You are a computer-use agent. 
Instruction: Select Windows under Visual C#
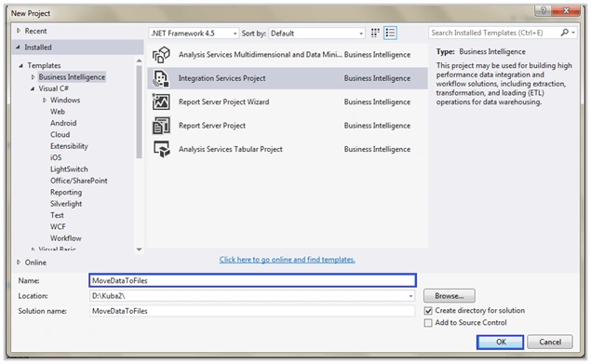65,100
